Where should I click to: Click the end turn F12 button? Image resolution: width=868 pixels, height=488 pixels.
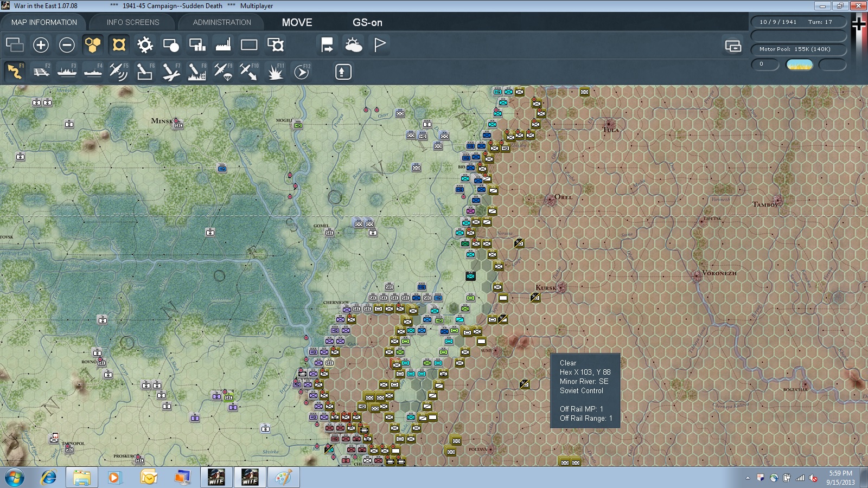tap(302, 72)
